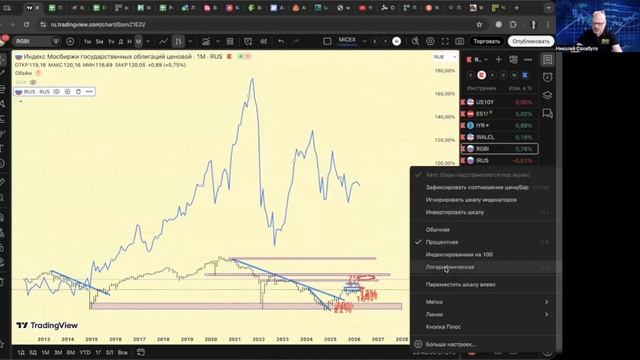Viewport: 640px width, 360px height.
Task: Expand the timeframe interval dropdown arrow
Action: coord(148,42)
